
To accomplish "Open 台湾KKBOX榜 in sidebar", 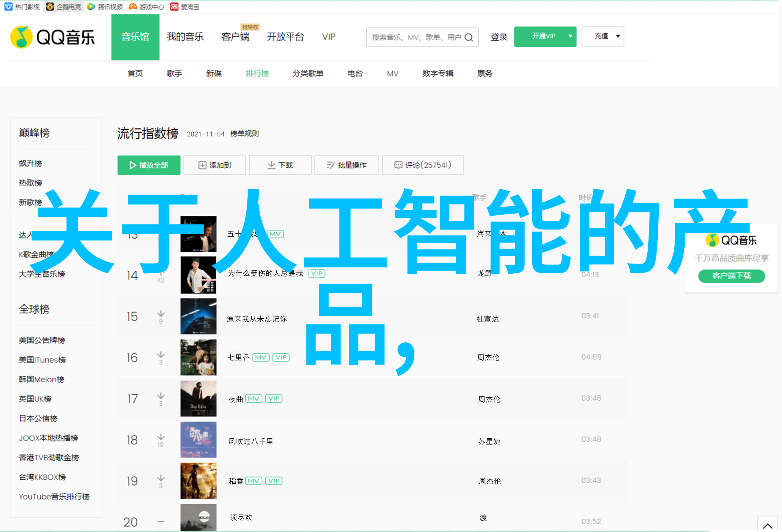I will [42, 477].
